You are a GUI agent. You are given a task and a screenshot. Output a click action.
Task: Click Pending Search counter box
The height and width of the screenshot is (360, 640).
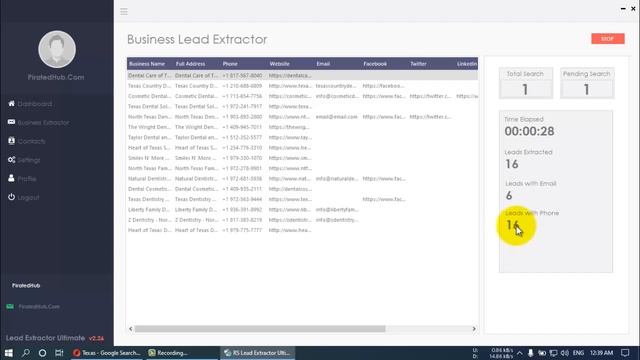(587, 83)
